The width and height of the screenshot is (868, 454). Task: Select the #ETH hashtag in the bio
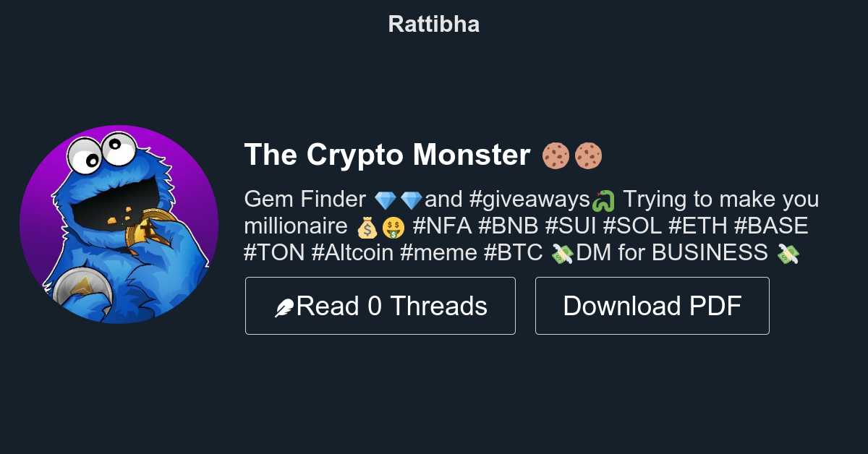(699, 226)
